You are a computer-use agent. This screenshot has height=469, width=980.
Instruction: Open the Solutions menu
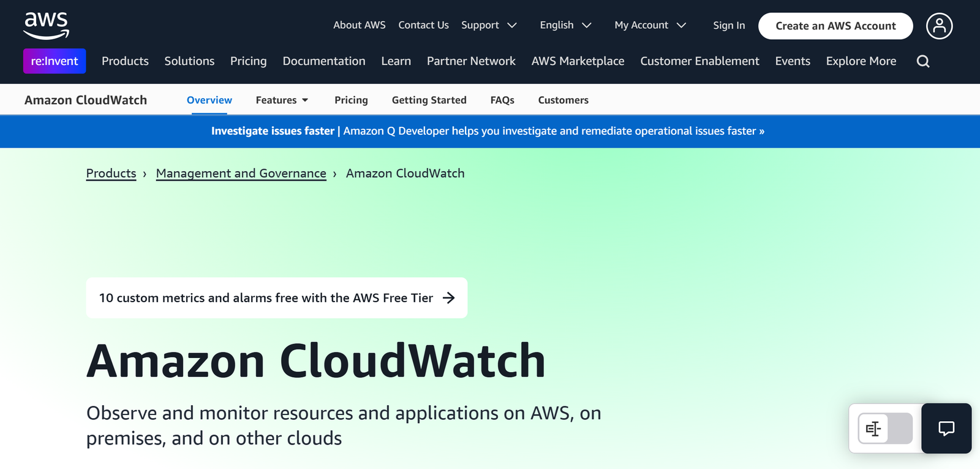pyautogui.click(x=189, y=61)
